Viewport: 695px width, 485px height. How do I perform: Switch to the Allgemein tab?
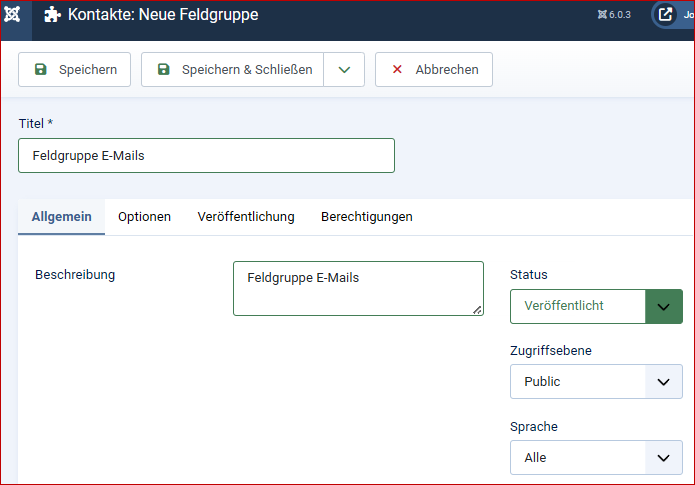point(62,217)
